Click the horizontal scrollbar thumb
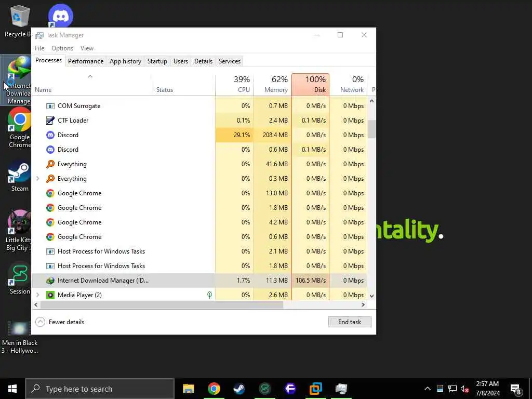This screenshot has width=532, height=399. pos(162,304)
